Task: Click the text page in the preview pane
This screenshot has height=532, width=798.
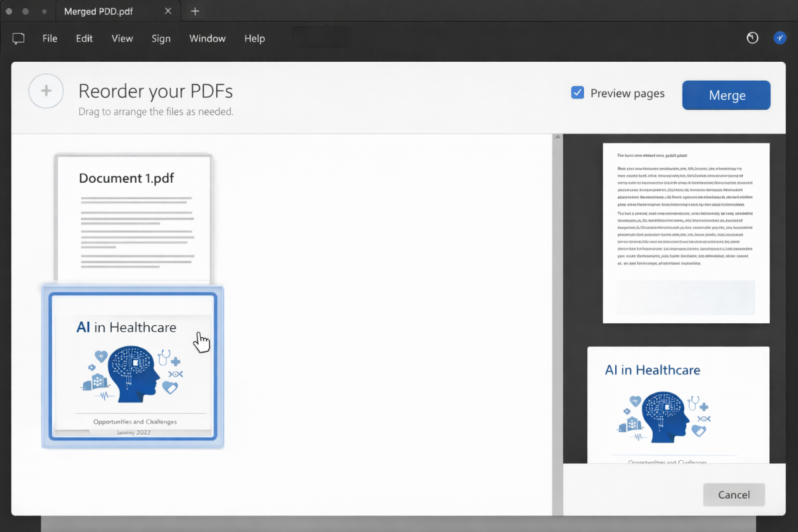Action: point(686,233)
